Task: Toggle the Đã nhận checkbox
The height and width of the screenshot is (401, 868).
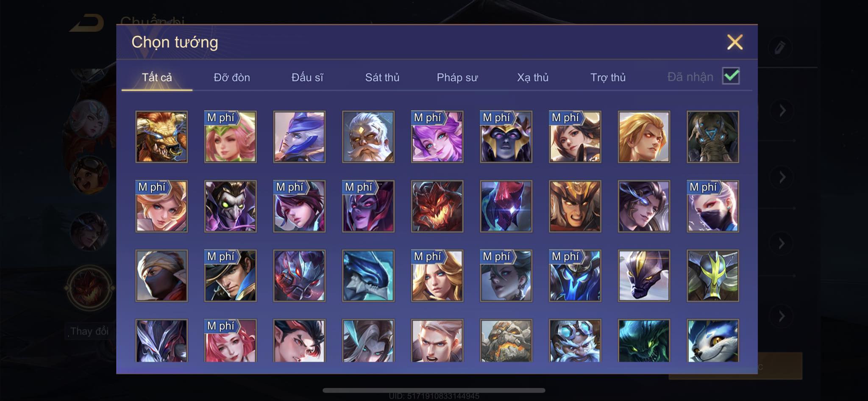Action: [x=731, y=76]
